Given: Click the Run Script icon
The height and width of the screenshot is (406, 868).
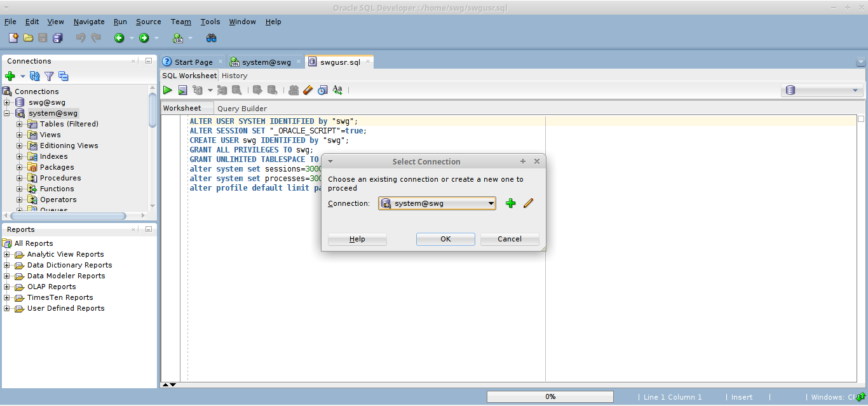Looking at the screenshot, I should [x=182, y=90].
